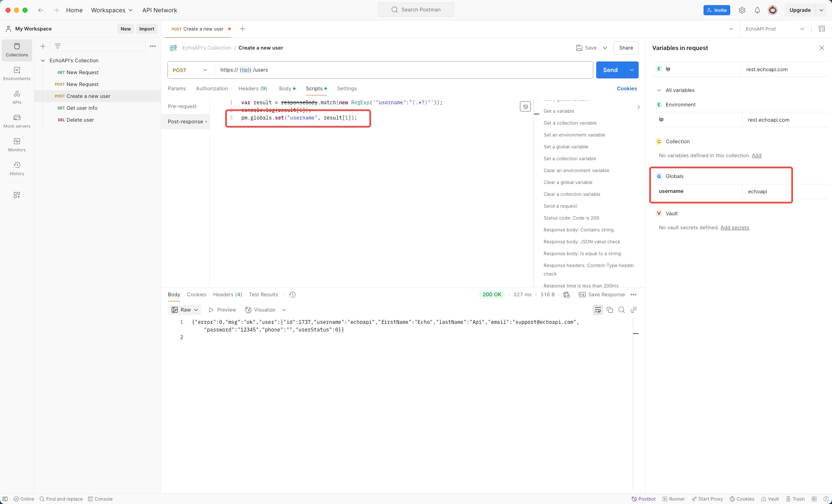The image size is (832, 504).
Task: Insert Set a global variable snippet
Action: point(566,147)
